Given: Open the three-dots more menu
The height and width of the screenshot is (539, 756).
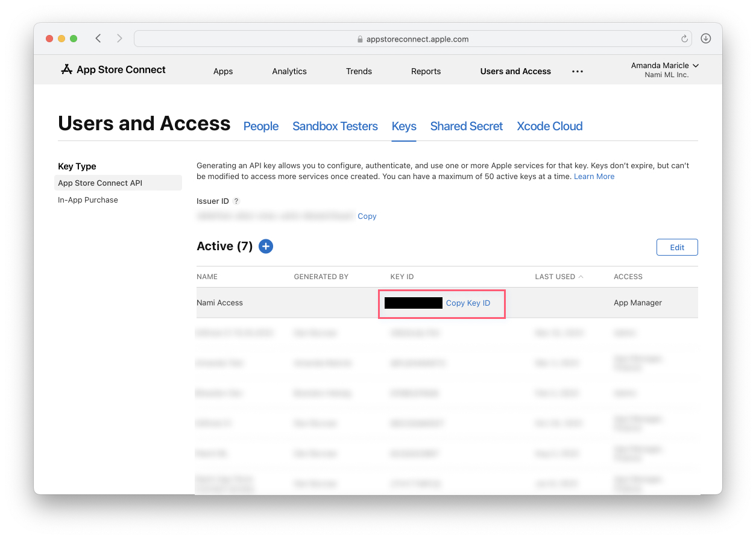Looking at the screenshot, I should click(x=578, y=71).
